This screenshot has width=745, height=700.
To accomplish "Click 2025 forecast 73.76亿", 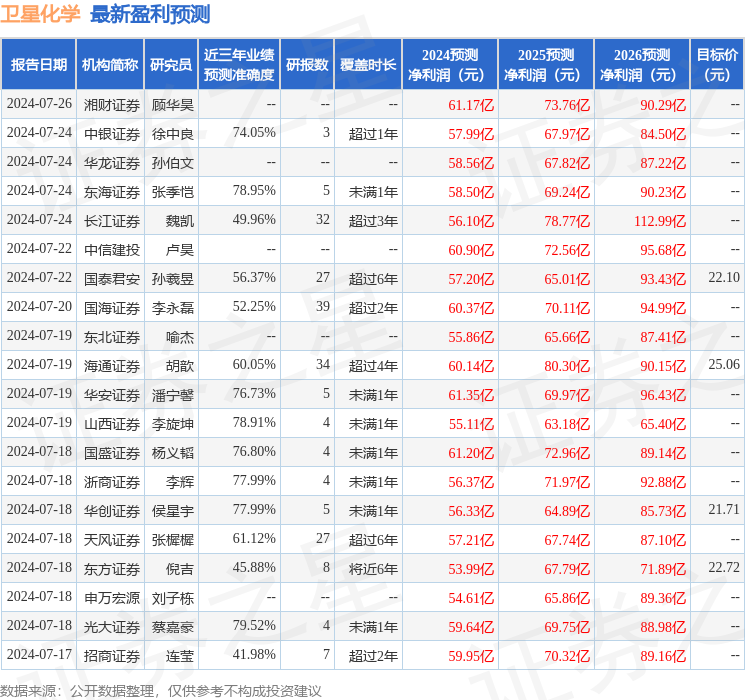I will point(567,105).
